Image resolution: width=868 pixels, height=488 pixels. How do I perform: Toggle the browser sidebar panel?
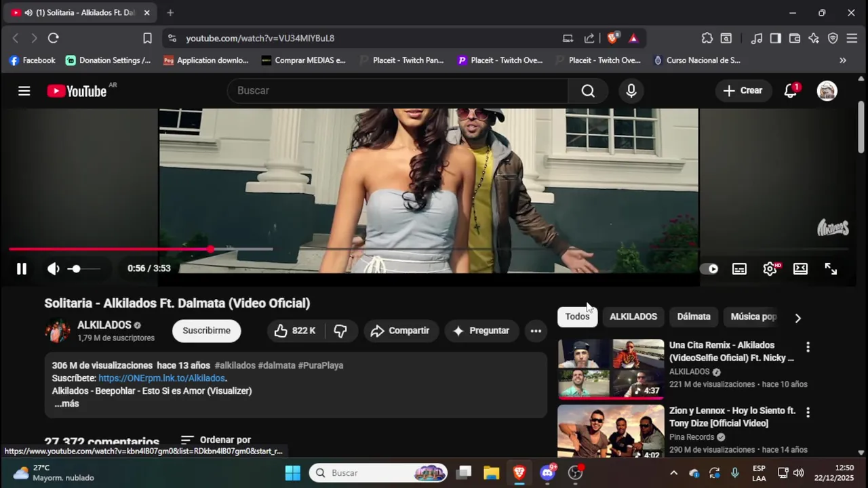click(x=775, y=39)
